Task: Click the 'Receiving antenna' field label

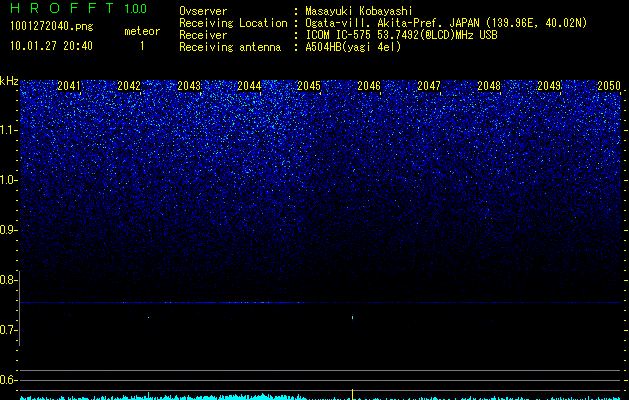Action: coord(230,47)
